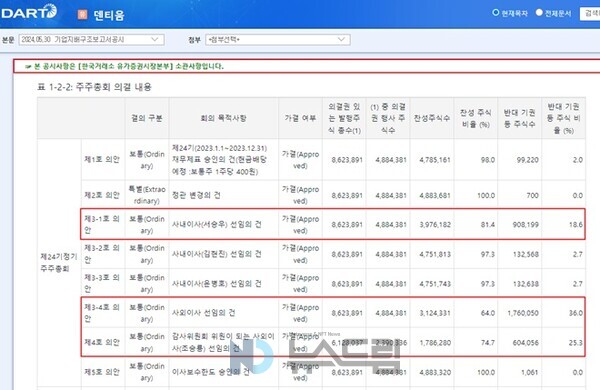Click the 제3-2호 의안 row label

102,254
